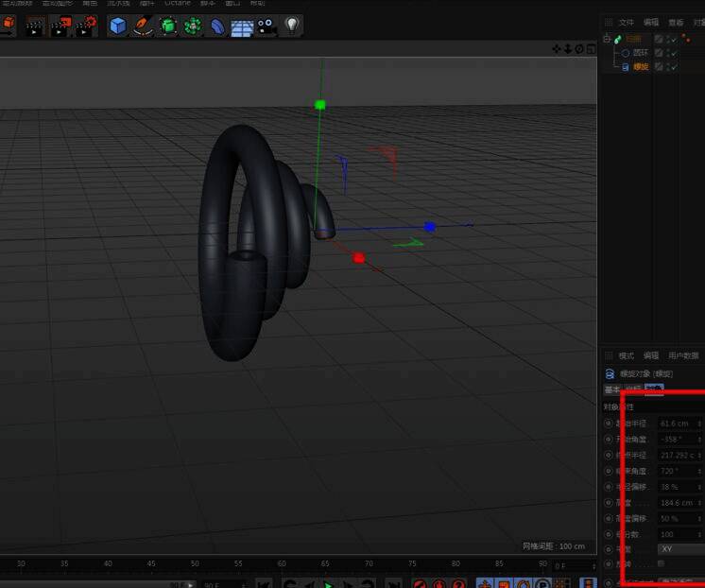Switch to the 基本 tab in attributes

pyautogui.click(x=612, y=389)
